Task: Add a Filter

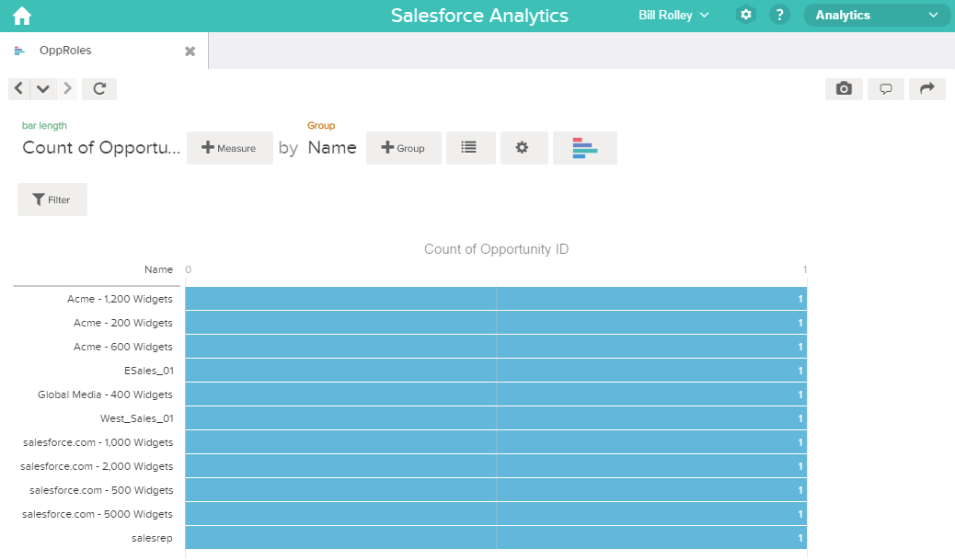Action: pyautogui.click(x=52, y=200)
